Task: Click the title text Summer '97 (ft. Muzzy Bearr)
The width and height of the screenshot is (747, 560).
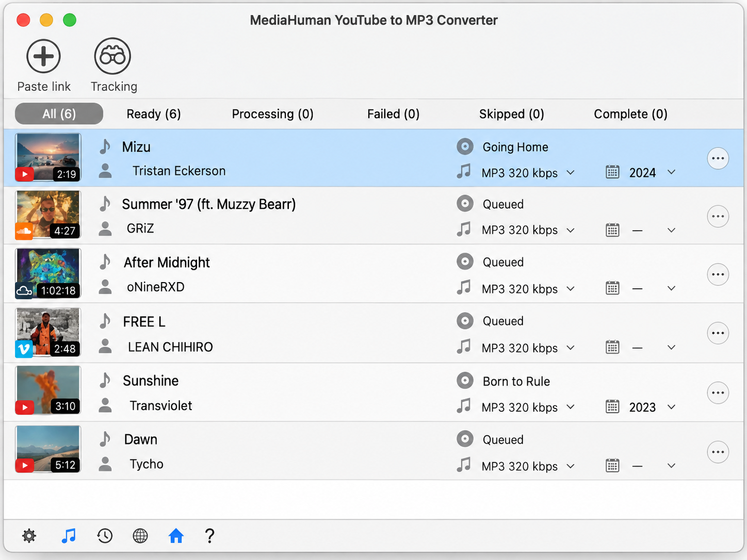Action: coord(209,204)
